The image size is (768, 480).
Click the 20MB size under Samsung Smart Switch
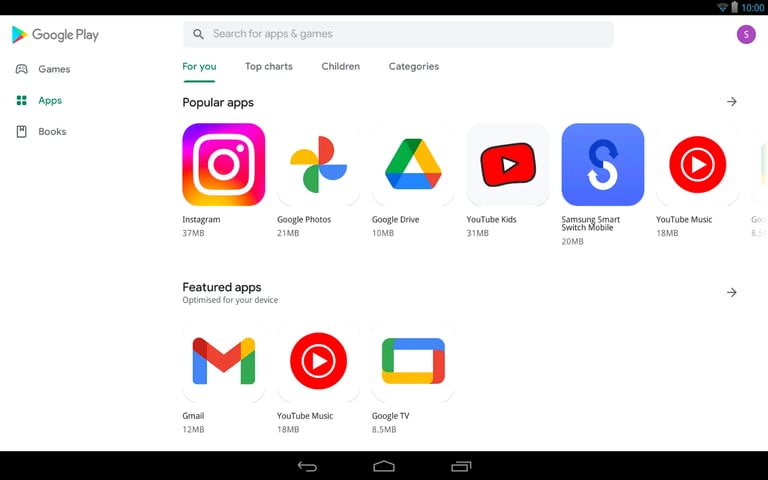[x=572, y=241]
